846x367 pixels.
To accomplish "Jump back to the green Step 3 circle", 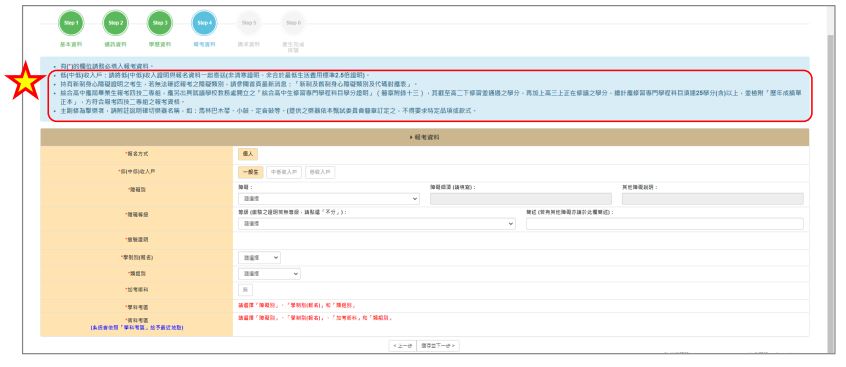I will pyautogui.click(x=160, y=23).
